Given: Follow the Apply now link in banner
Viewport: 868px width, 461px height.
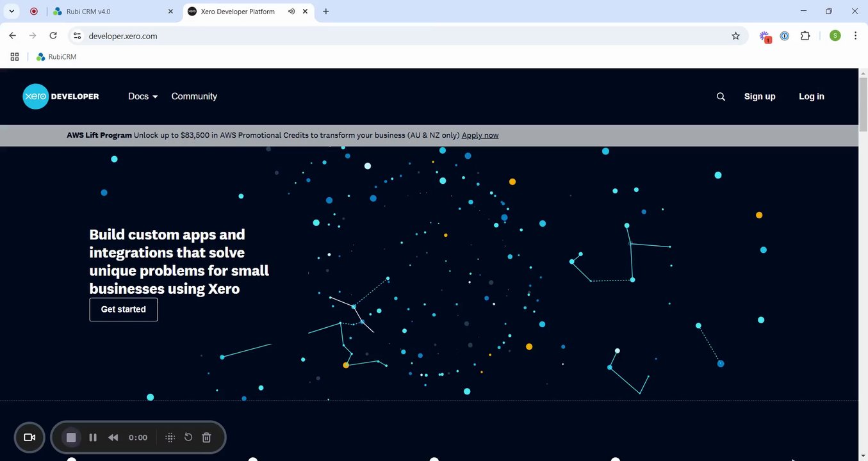Looking at the screenshot, I should (480, 135).
